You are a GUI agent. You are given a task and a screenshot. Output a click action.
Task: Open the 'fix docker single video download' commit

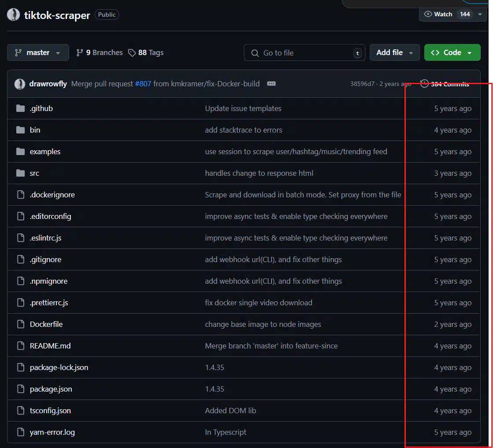259,303
